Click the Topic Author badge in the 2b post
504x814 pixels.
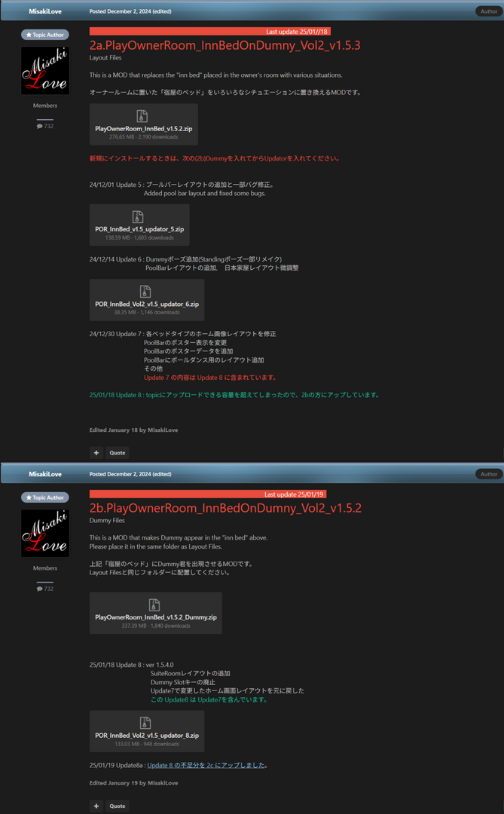coord(45,497)
